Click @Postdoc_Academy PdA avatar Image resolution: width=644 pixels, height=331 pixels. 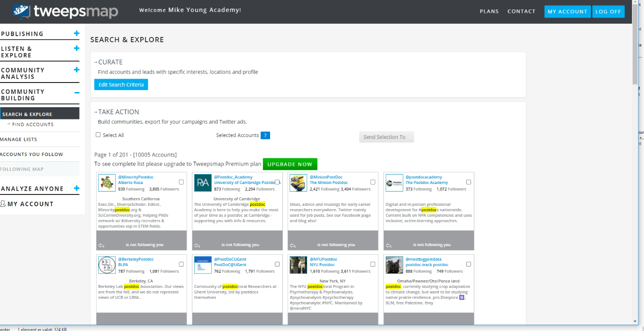203,183
